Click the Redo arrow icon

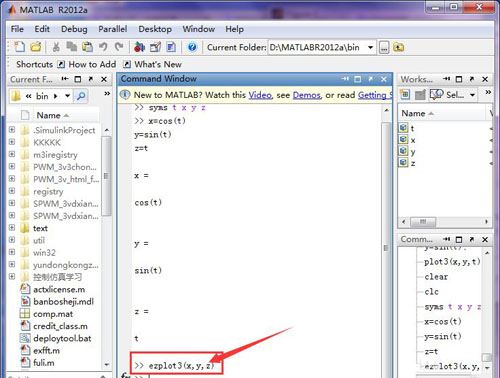tap(119, 47)
